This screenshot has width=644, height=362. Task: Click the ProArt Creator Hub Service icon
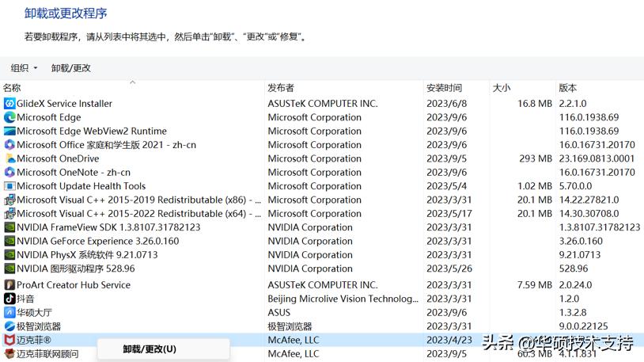coord(9,284)
